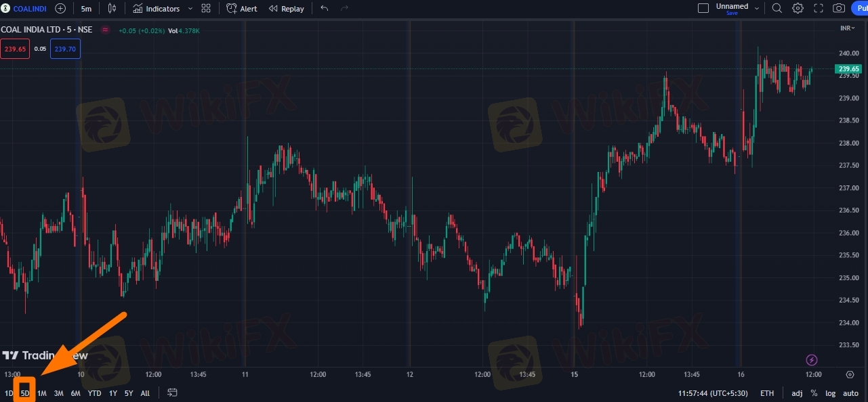Click the pink market status icon beside NSE
Image resolution: width=868 pixels, height=402 pixels.
105,30
